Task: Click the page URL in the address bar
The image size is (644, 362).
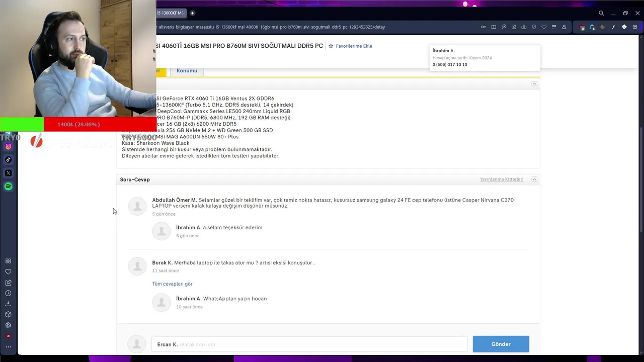Action: (x=271, y=27)
